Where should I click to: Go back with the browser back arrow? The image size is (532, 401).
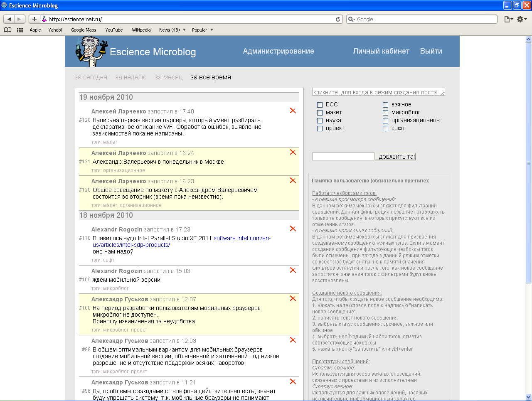(x=9, y=19)
